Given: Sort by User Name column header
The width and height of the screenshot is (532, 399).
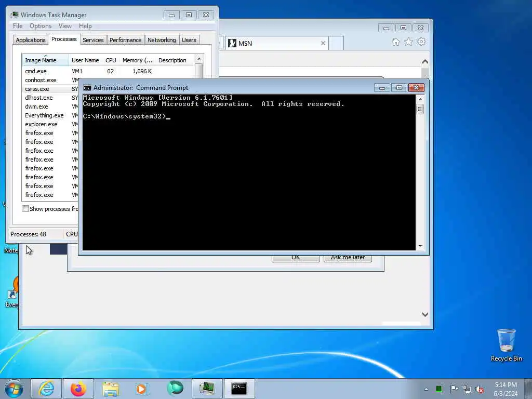Looking at the screenshot, I should pos(86,60).
